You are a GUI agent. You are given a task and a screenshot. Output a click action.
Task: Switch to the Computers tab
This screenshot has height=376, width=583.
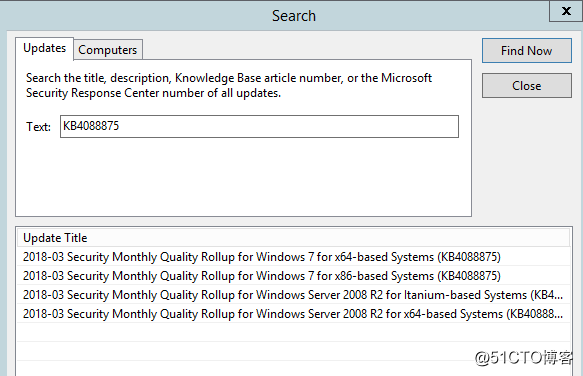(x=108, y=50)
